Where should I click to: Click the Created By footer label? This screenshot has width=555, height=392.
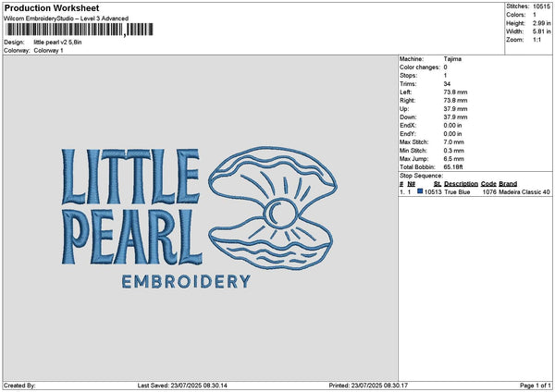click(x=19, y=386)
